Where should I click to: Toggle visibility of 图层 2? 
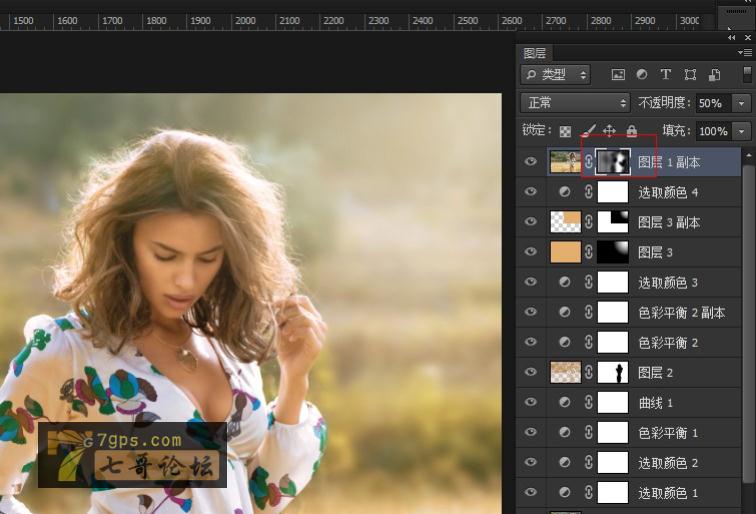[x=530, y=371]
